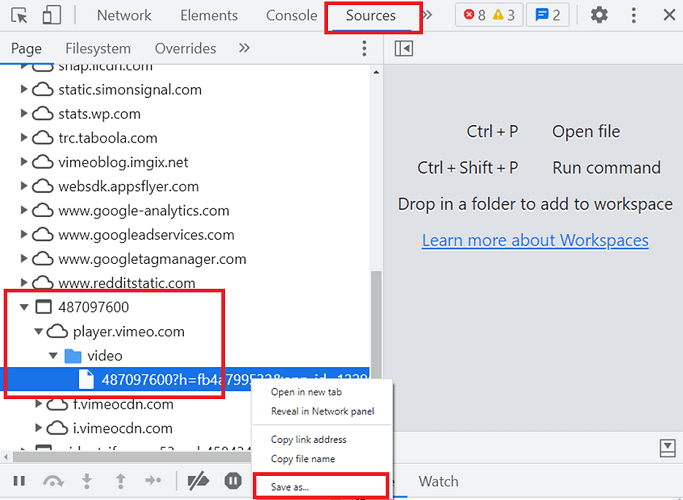The height and width of the screenshot is (500, 683).
Task: Open the Watch pane tab
Action: (x=438, y=481)
